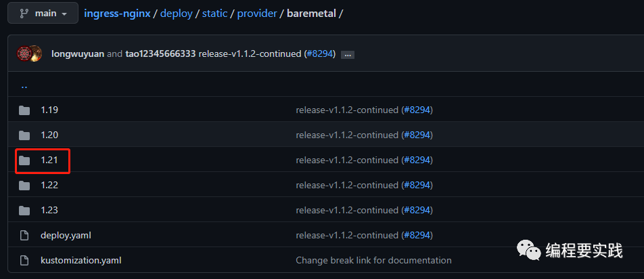Viewport: 644px width, 279px height.
Task: Open the 1.21 folder
Action: (x=49, y=160)
